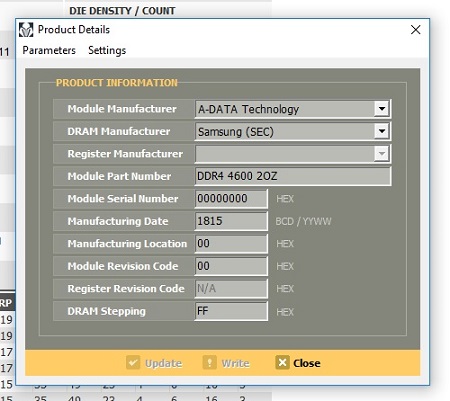Image resolution: width=450 pixels, height=401 pixels.
Task: Click the Module Serial Number label
Action: [123, 199]
